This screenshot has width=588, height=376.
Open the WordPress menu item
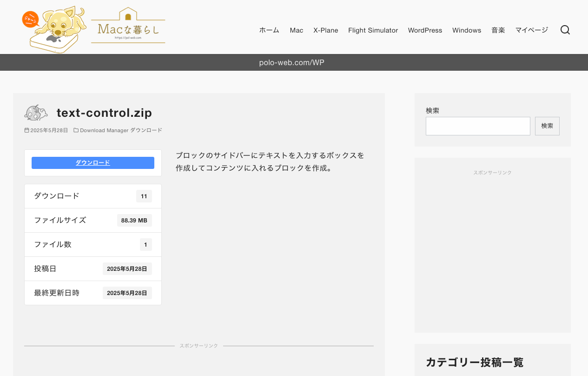point(425,30)
